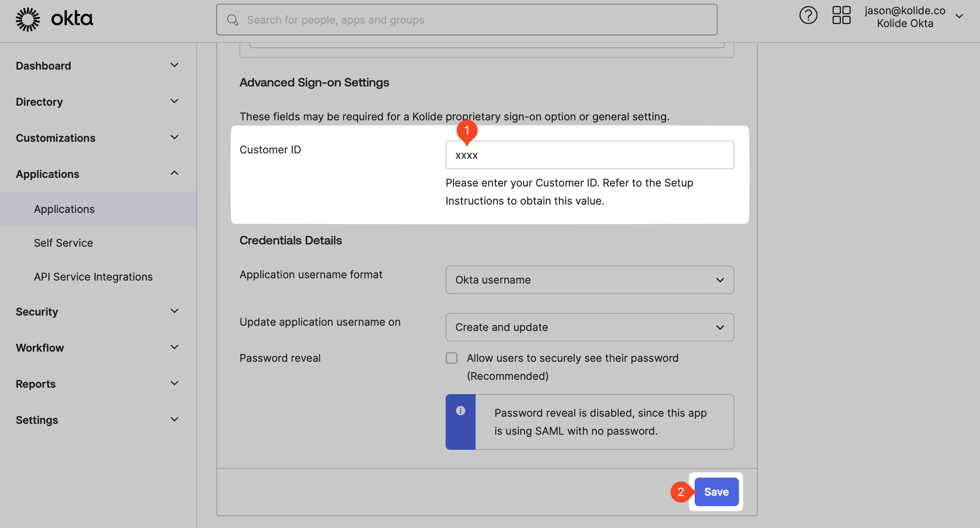Focus the Customer ID input field

pos(590,155)
